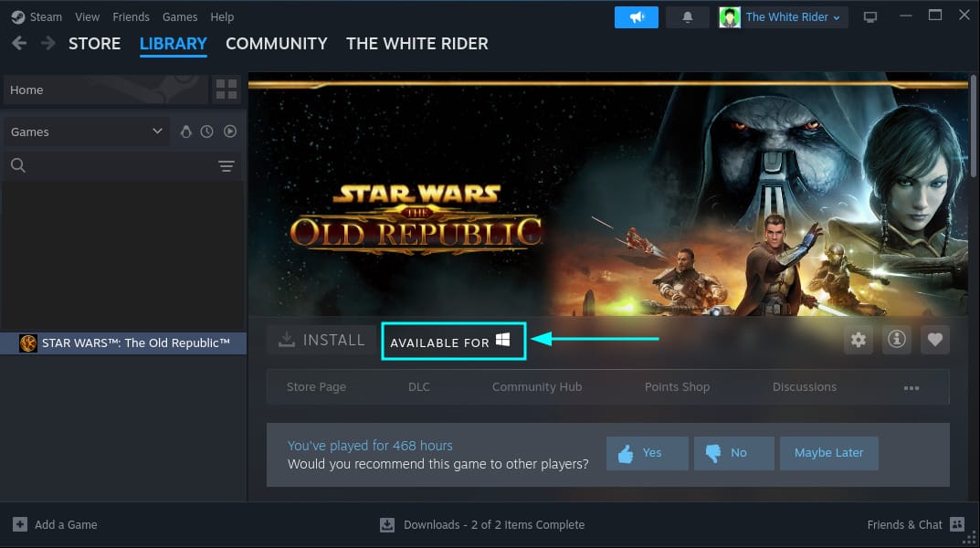The height and width of the screenshot is (548, 980).
Task: Add game to favorites heart icon
Action: [934, 339]
